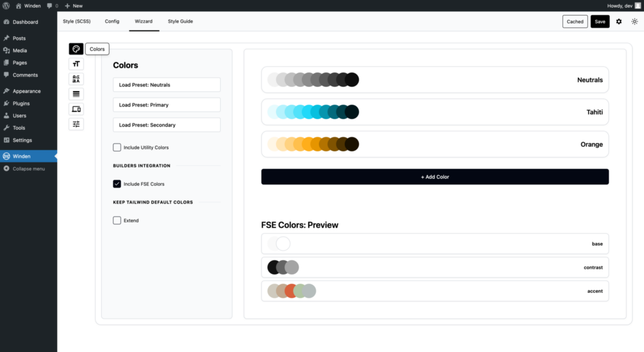Click the user avatar next to Howdy, dev

pos(638,6)
